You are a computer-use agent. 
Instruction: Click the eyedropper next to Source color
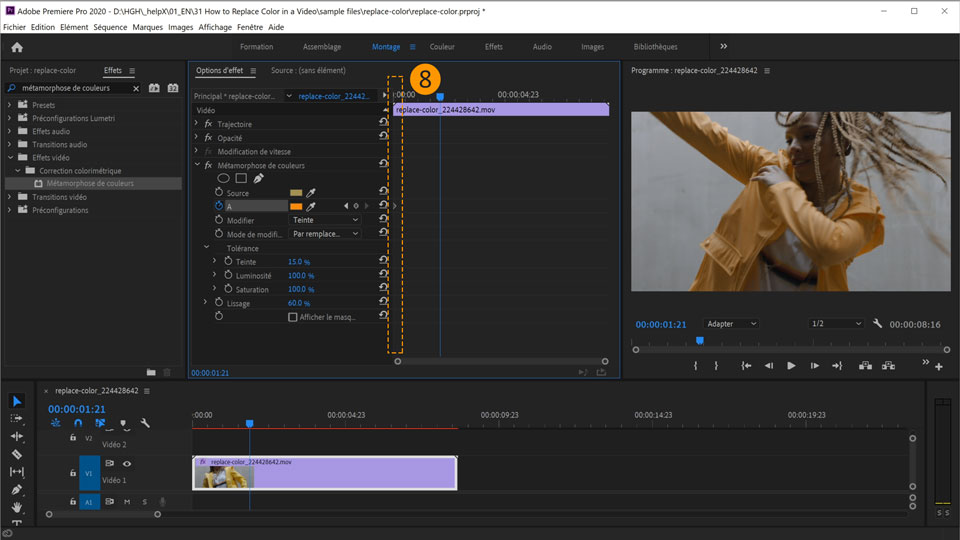pyautogui.click(x=310, y=193)
